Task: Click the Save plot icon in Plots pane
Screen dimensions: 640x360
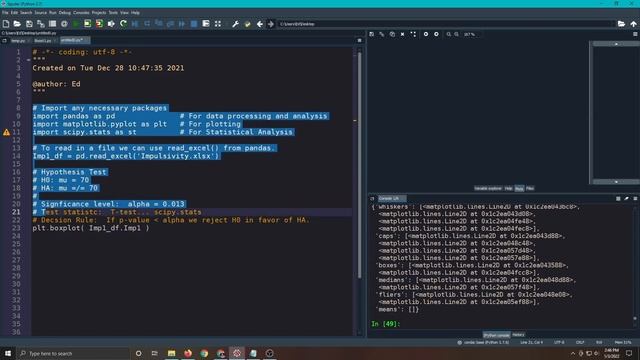Action: [371, 34]
